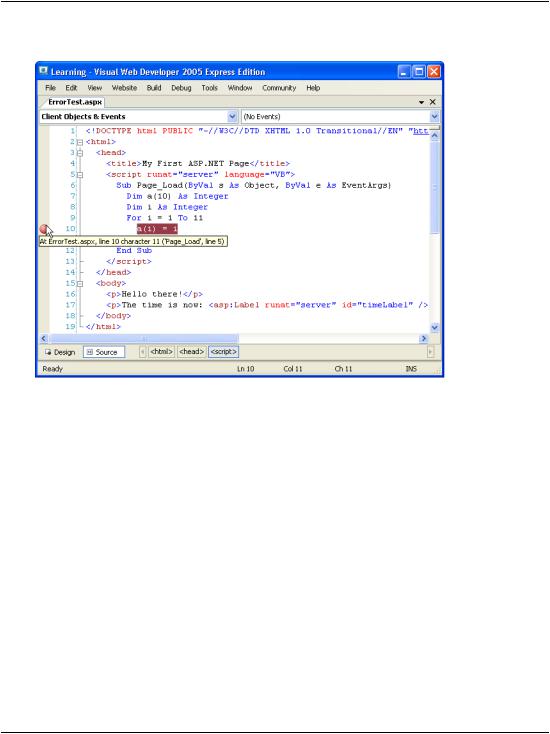550x734 pixels.
Task: Select the <head> tag navigator button
Action: click(x=191, y=352)
